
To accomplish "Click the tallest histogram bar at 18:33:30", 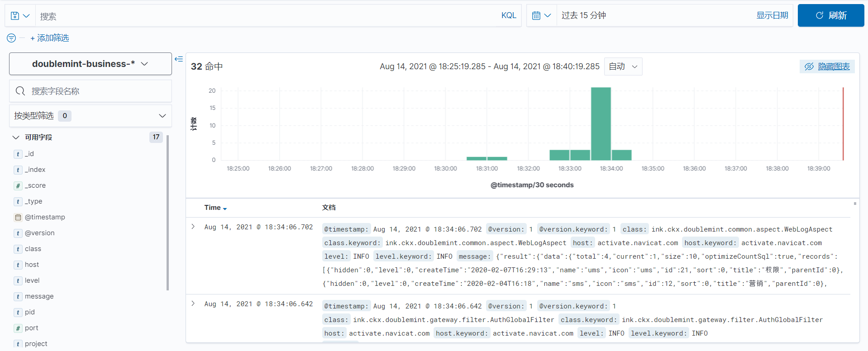I will coord(601,124).
